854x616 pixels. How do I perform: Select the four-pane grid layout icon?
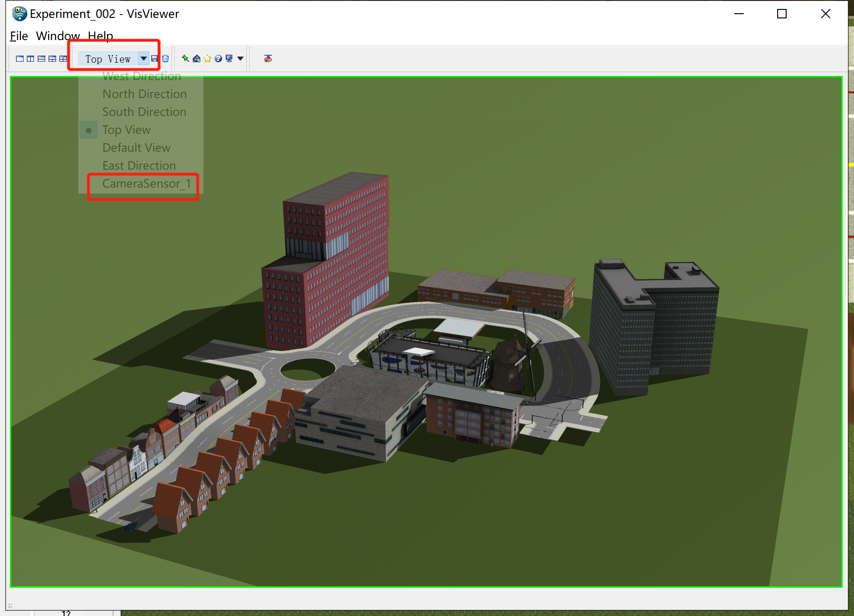click(63, 58)
